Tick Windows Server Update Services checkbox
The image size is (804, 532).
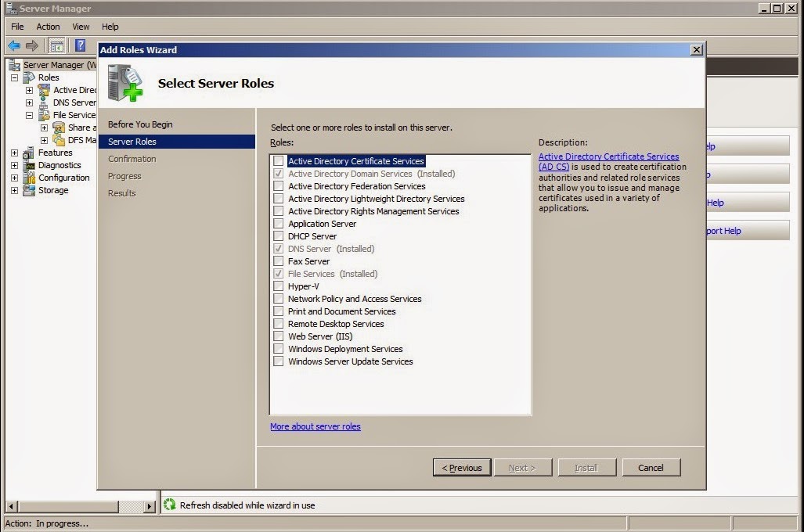pyautogui.click(x=279, y=361)
